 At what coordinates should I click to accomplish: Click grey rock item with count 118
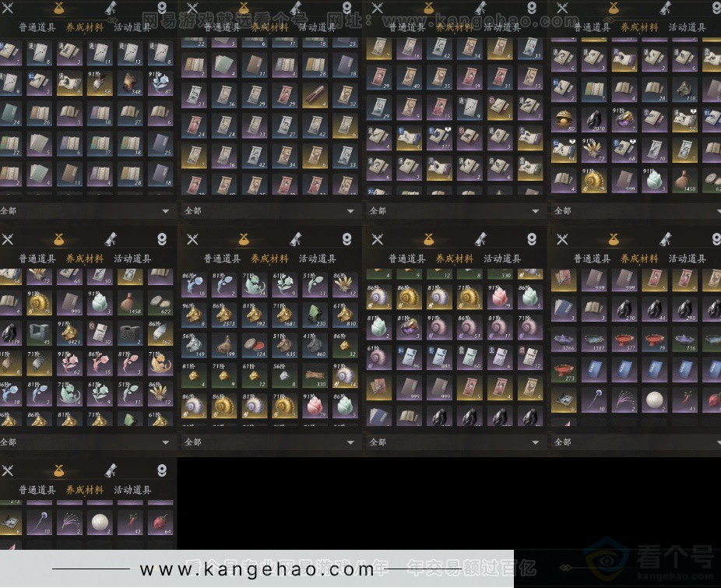[x=684, y=89]
